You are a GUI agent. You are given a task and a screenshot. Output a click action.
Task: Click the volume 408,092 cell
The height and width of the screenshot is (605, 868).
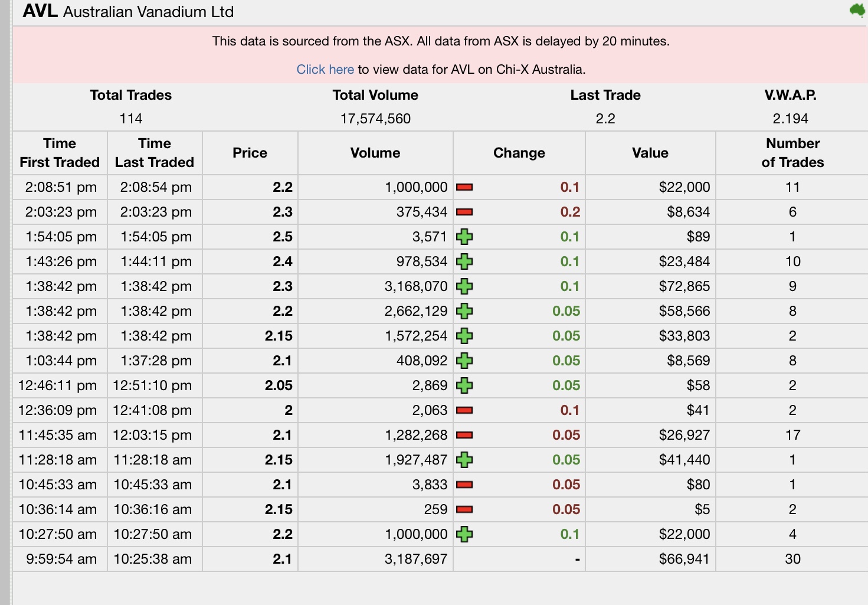click(x=375, y=361)
